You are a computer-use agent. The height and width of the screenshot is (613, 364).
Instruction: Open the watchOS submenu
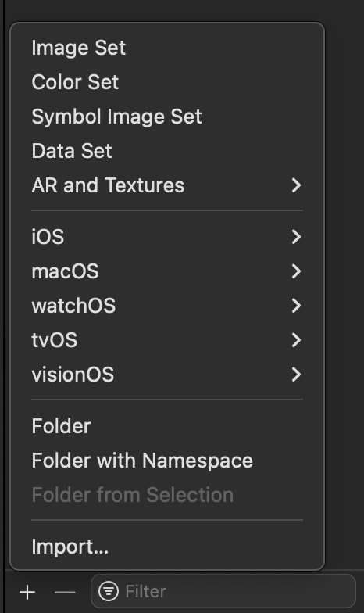point(167,306)
